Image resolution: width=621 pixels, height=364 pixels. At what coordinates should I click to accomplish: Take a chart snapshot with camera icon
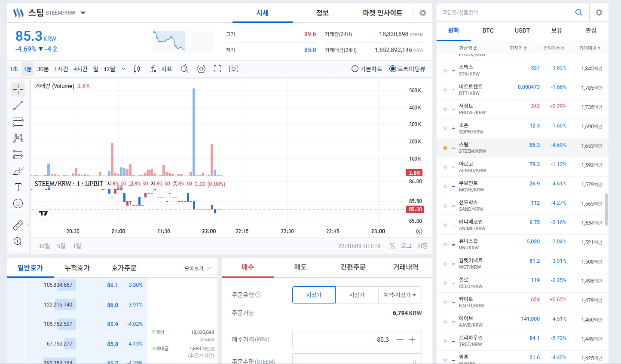233,69
